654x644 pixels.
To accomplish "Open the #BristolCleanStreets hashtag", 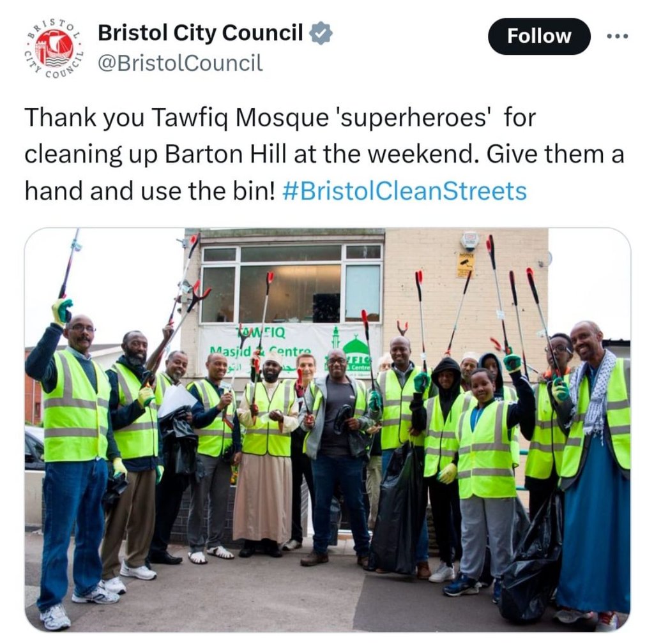I will [x=404, y=191].
